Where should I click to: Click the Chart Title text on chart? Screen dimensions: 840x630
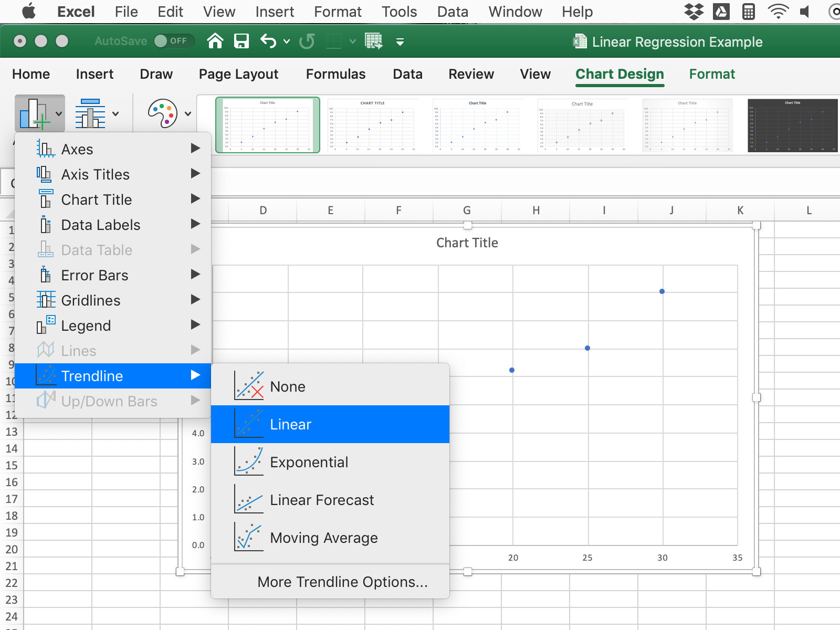coord(467,243)
